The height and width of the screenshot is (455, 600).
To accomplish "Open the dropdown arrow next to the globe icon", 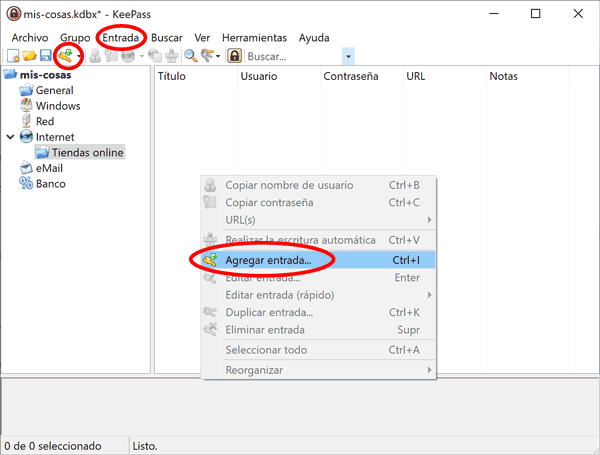I will [142, 57].
